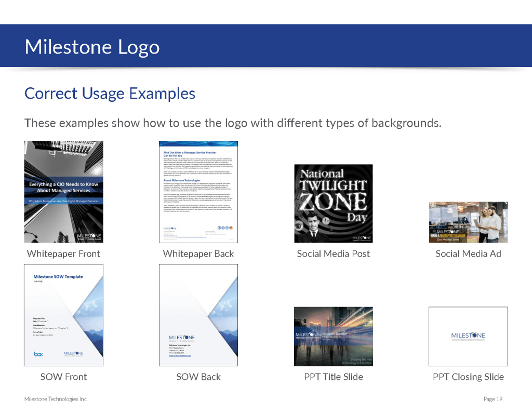Click the 'Milestone SOW Template' title text
Image resolution: width=532 pixels, height=411 pixels.
tap(58, 277)
